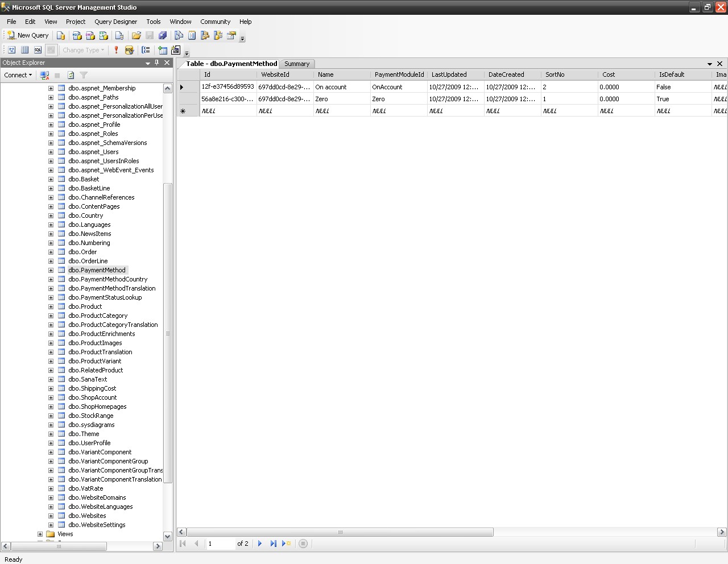Screen dimensions: 728x564
Task: Sort by the Name column header
Action: 341,74
